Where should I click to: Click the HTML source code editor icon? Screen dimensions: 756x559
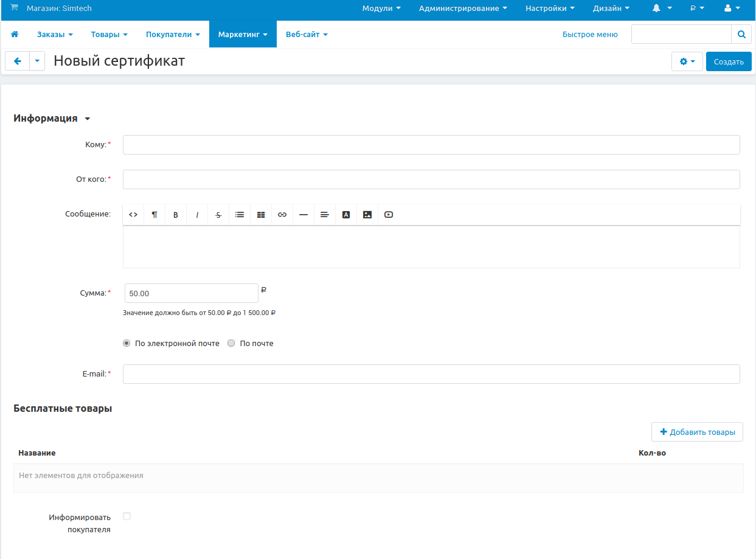pyautogui.click(x=133, y=215)
